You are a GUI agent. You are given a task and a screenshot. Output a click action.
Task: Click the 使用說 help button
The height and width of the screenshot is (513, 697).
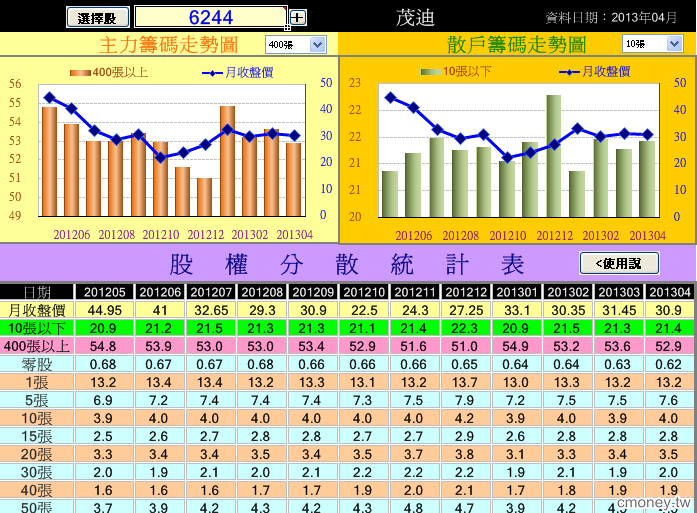(x=619, y=263)
